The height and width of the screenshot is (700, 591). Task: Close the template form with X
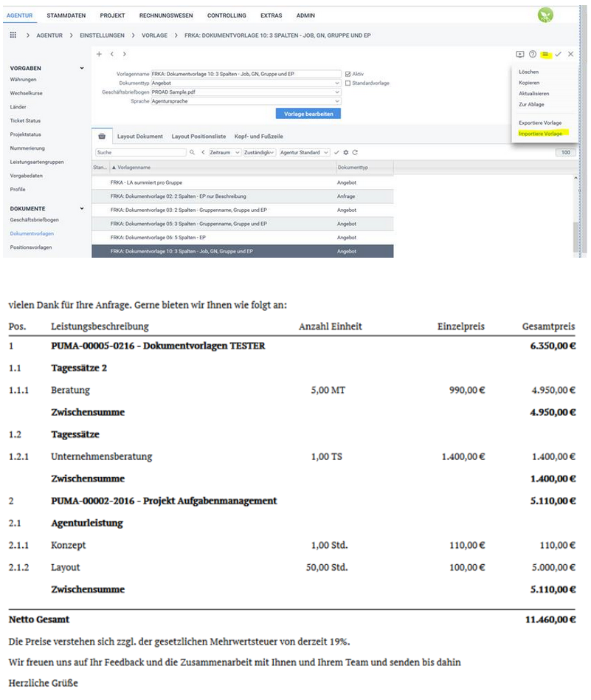[x=570, y=54]
